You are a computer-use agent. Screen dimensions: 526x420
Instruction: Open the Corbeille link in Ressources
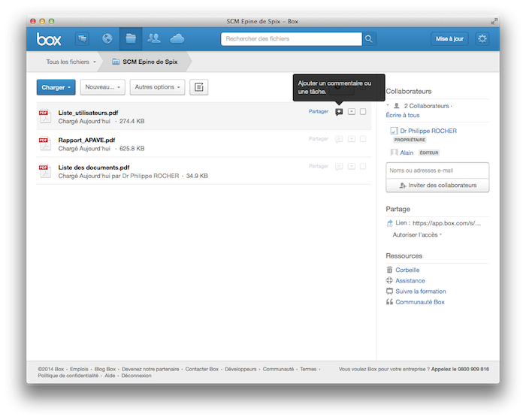point(407,270)
